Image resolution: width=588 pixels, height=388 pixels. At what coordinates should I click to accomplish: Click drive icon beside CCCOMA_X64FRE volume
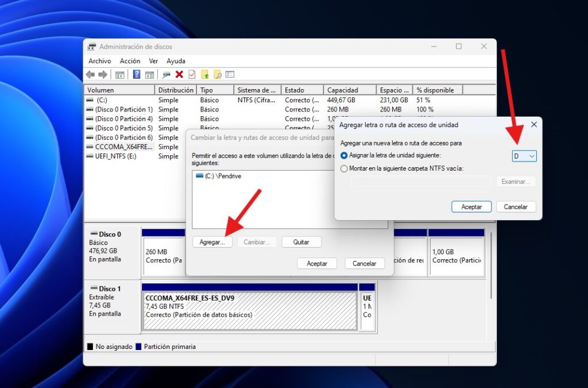(x=90, y=147)
